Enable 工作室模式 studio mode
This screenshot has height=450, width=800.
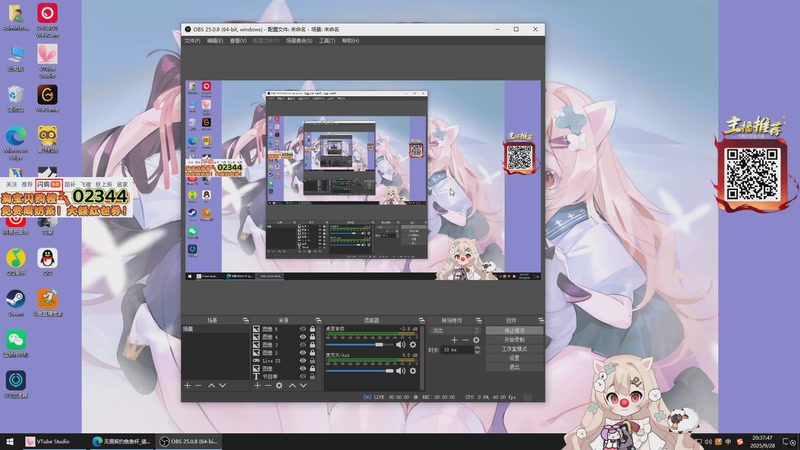pyautogui.click(x=514, y=349)
